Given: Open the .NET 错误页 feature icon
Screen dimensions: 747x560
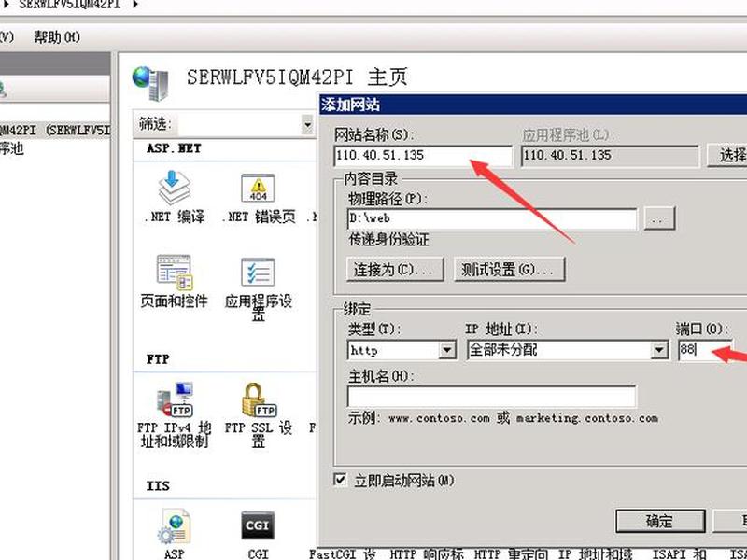Looking at the screenshot, I should tap(259, 197).
